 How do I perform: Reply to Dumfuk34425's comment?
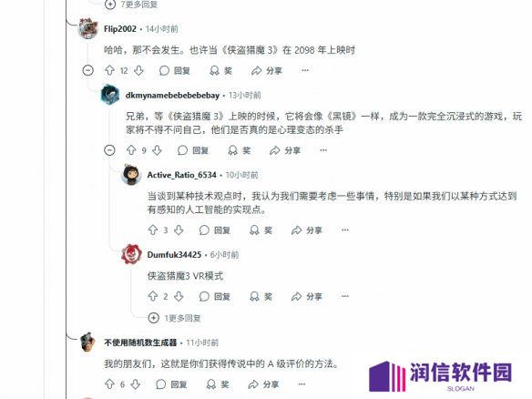point(215,297)
